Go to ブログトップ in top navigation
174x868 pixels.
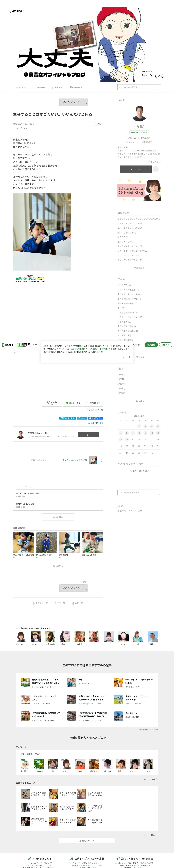coord(20,88)
